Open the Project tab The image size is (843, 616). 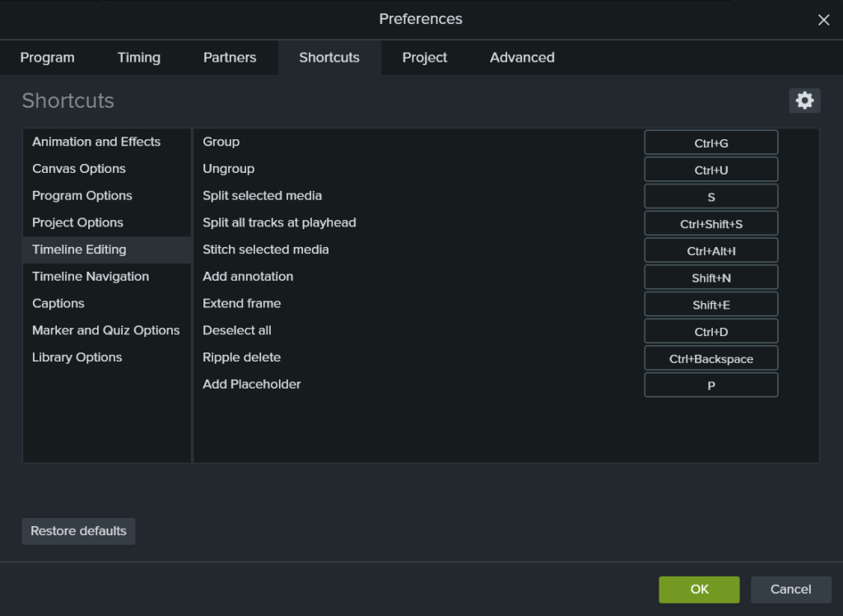pyautogui.click(x=425, y=58)
